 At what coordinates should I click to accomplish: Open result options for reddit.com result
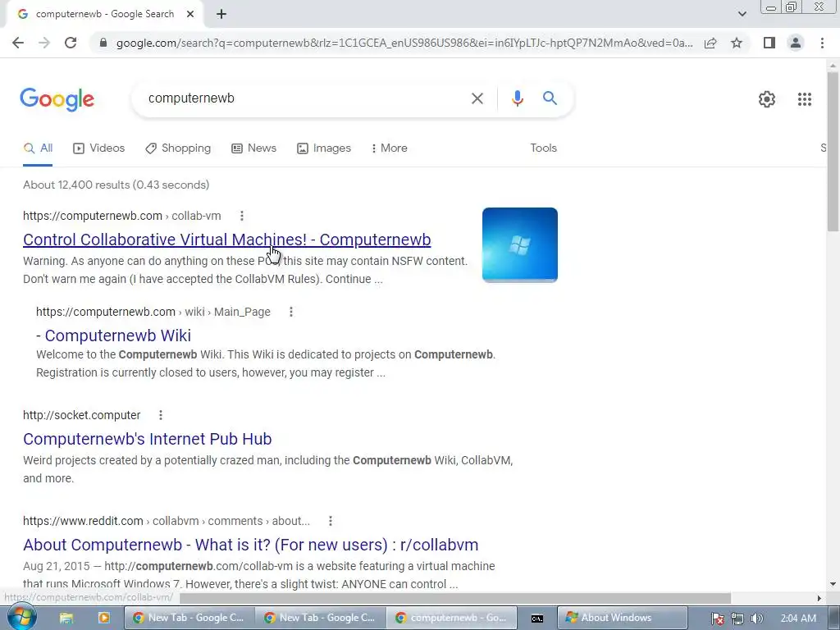[x=330, y=521]
